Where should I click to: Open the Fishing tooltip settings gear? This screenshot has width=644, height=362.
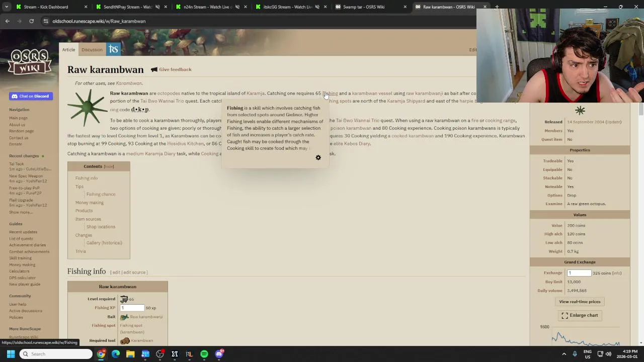318,158
